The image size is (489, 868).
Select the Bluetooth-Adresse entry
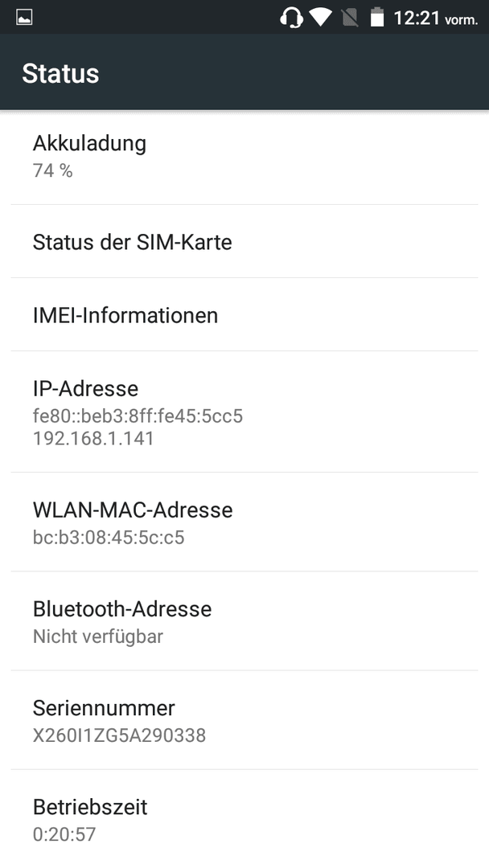244,621
